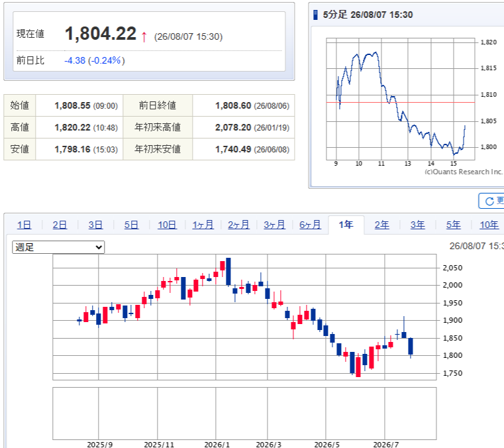Switch chart to 5日 period
The height and width of the screenshot is (448, 504).
tap(132, 225)
